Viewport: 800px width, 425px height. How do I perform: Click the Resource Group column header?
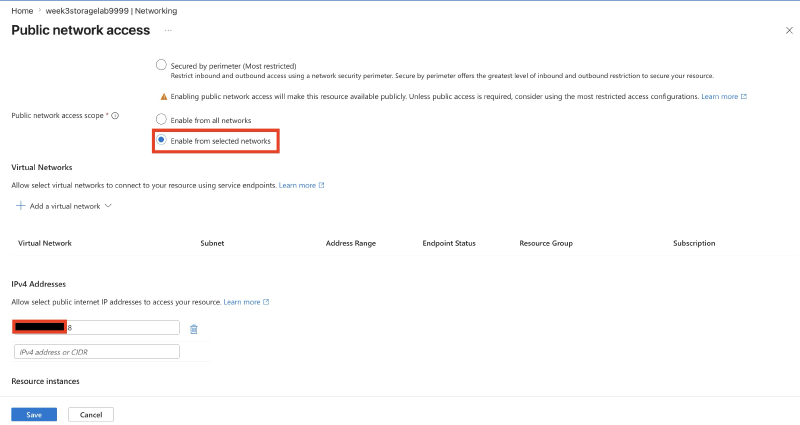click(x=546, y=243)
